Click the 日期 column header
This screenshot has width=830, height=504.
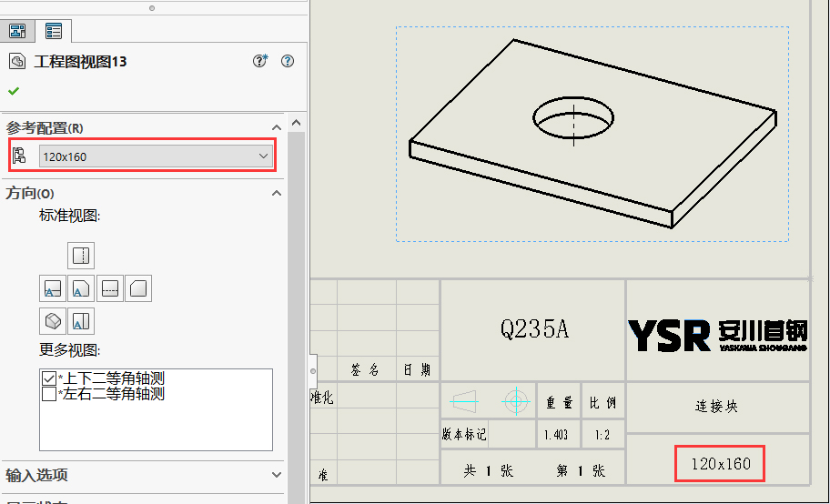417,369
